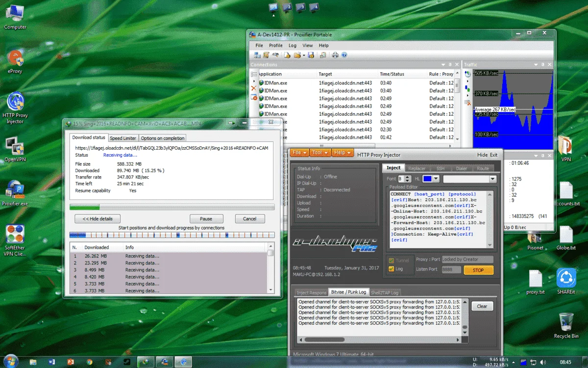This screenshot has height=368, width=588.
Task: Click the clear traffic icon in Traffic panel
Action: 468,103
